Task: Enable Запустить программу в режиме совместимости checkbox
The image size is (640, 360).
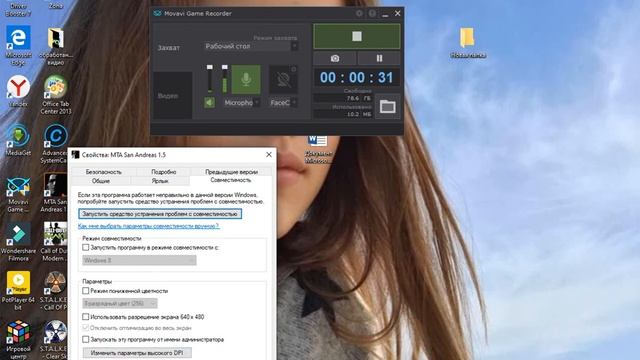Action: (86, 247)
